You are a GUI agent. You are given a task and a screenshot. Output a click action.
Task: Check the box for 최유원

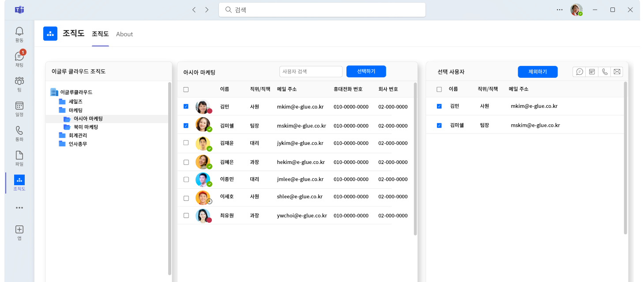[x=186, y=215]
